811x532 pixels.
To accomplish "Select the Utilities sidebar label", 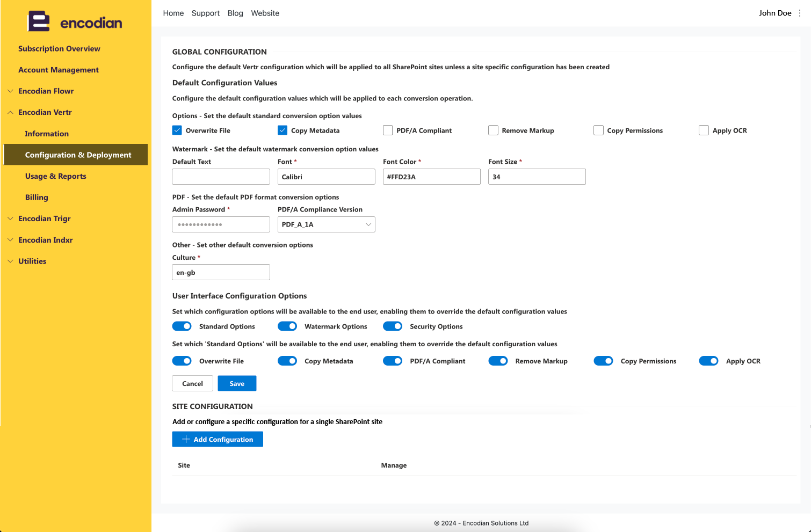I will [x=32, y=261].
